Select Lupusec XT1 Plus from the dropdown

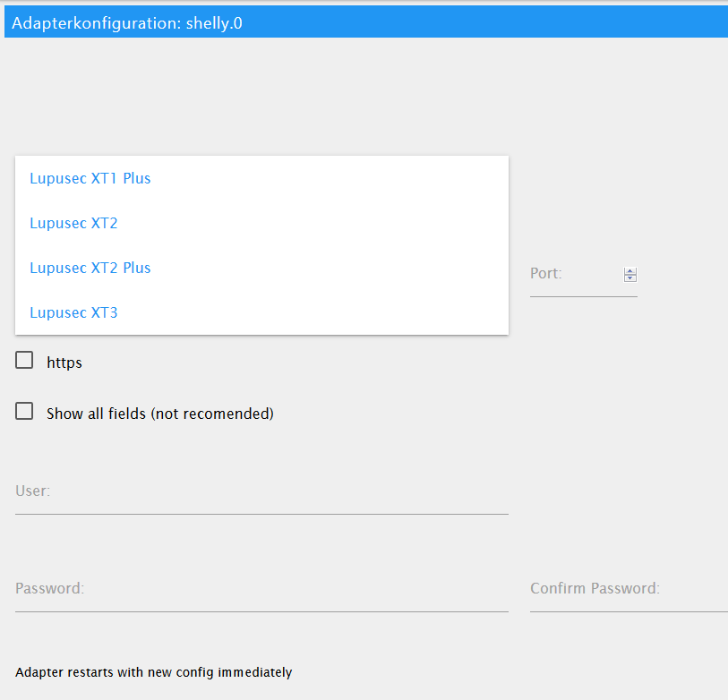click(x=90, y=178)
